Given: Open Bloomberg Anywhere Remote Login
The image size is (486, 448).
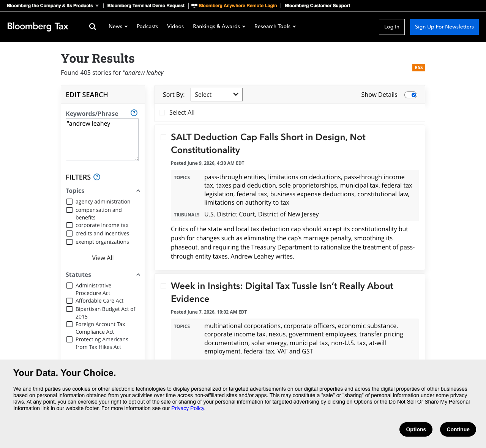Looking at the screenshot, I should pos(238,6).
